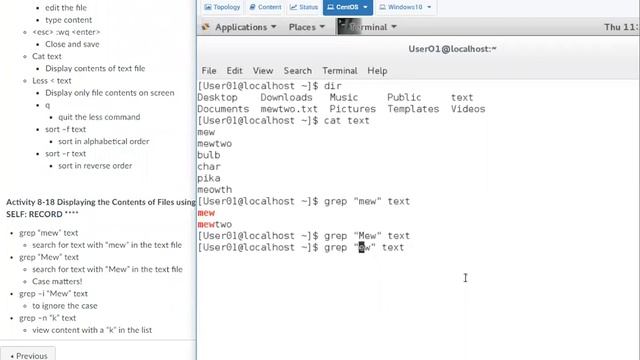
Task: Open the Terminal app menu in top bar
Action: [x=367, y=27]
